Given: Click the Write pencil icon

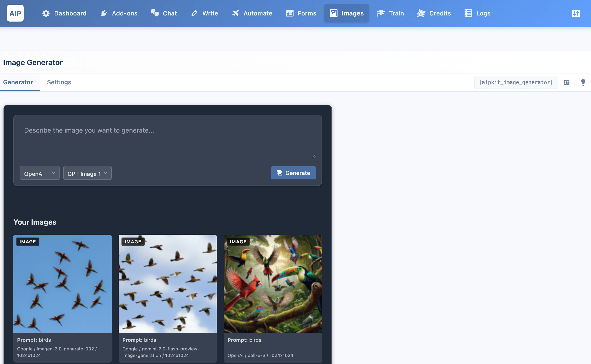Looking at the screenshot, I should click(x=194, y=13).
